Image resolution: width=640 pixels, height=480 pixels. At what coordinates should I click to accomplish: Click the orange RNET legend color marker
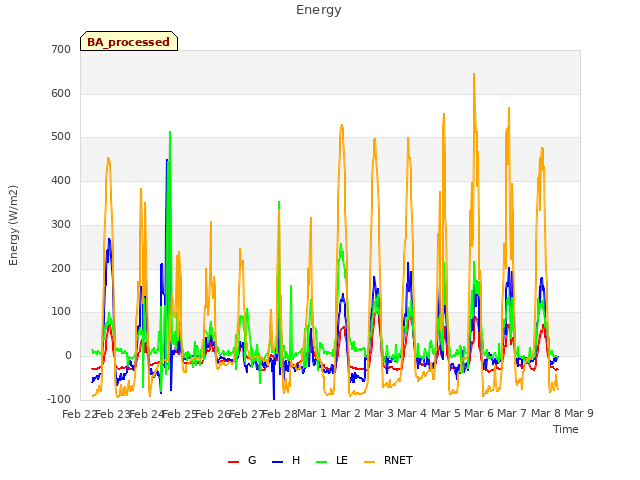(369, 462)
